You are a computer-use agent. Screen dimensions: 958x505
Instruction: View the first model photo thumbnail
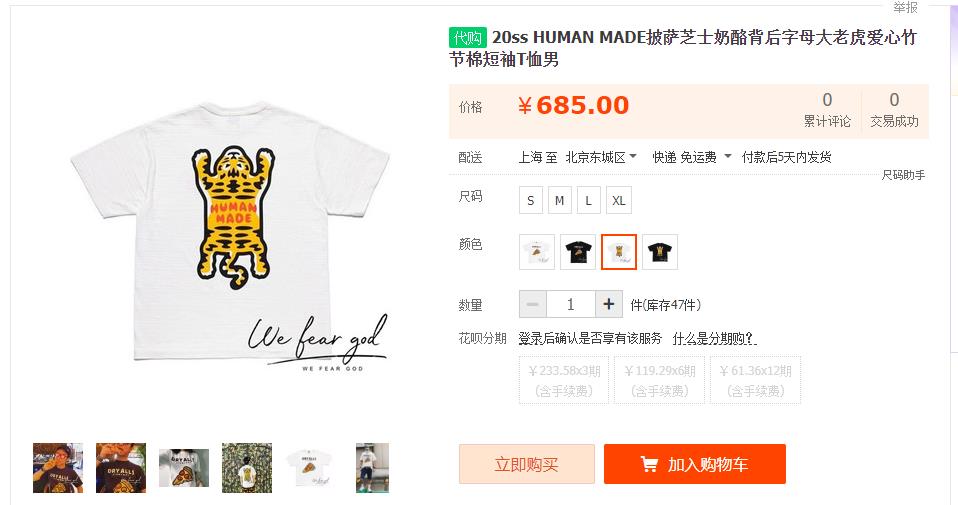point(58,468)
